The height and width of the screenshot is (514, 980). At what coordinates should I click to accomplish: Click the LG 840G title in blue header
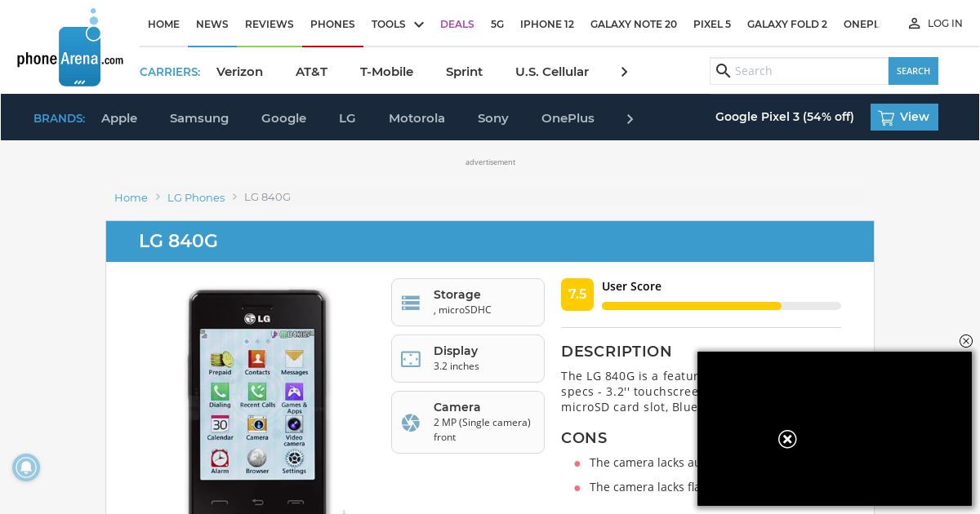(x=178, y=241)
